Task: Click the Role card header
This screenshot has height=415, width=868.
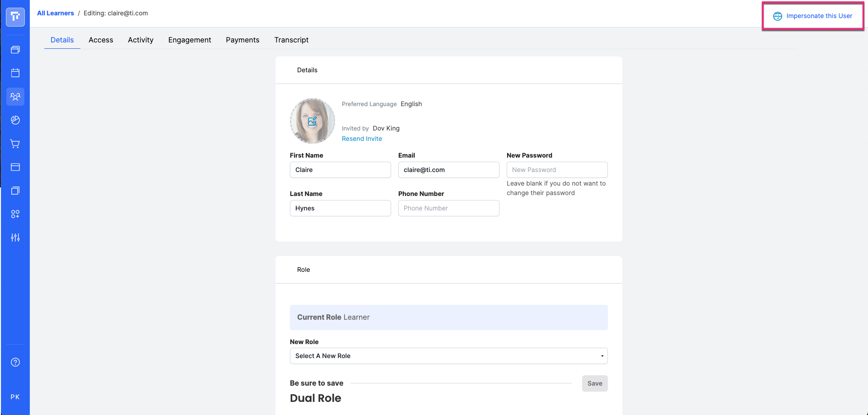Action: (448, 270)
